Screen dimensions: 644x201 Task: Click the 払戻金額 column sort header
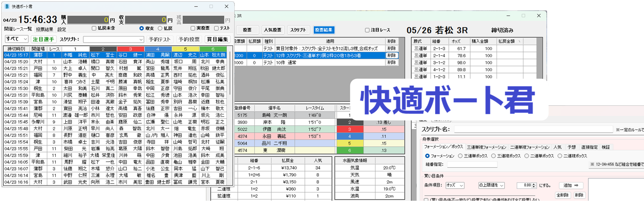pyautogui.click(x=509, y=41)
